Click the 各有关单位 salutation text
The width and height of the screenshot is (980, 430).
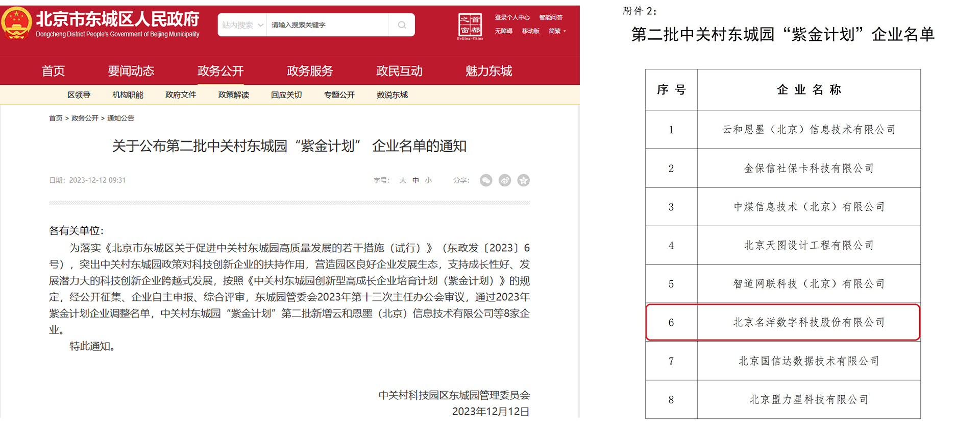point(76,231)
